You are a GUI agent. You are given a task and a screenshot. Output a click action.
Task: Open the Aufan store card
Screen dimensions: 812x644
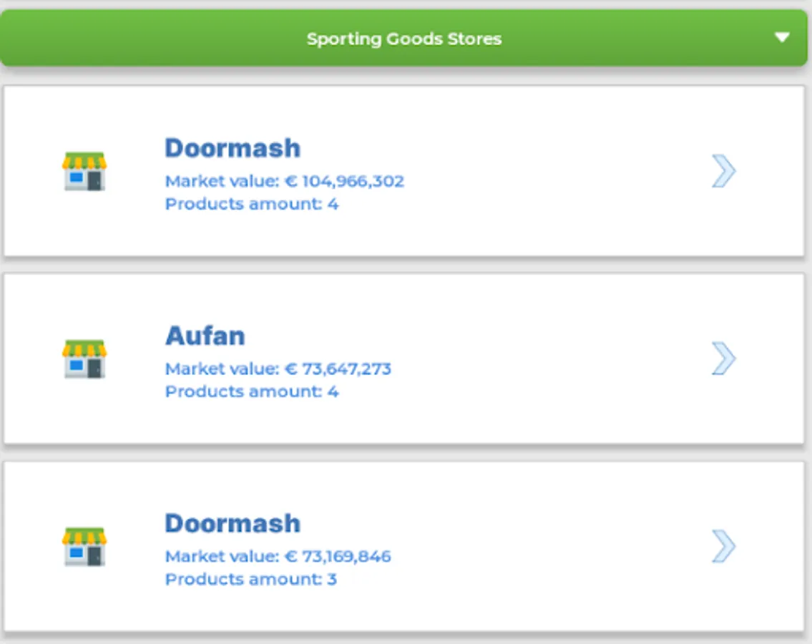tap(404, 358)
